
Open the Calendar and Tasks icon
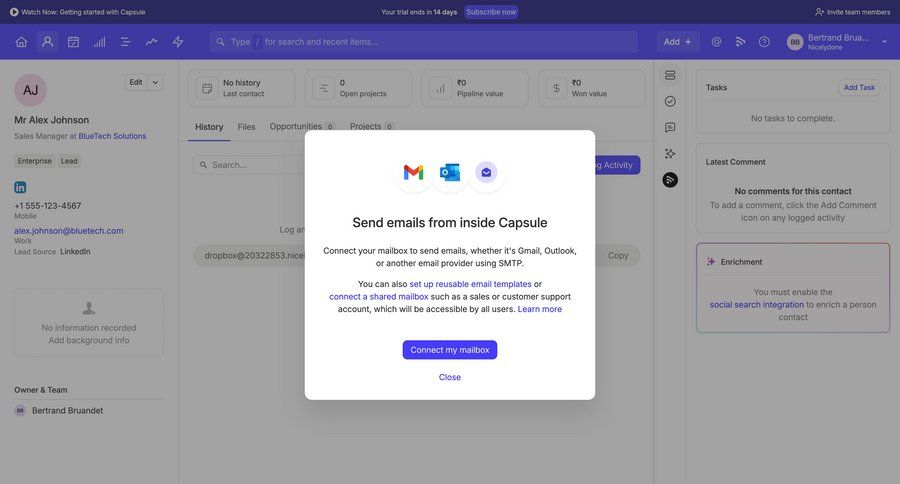click(73, 42)
